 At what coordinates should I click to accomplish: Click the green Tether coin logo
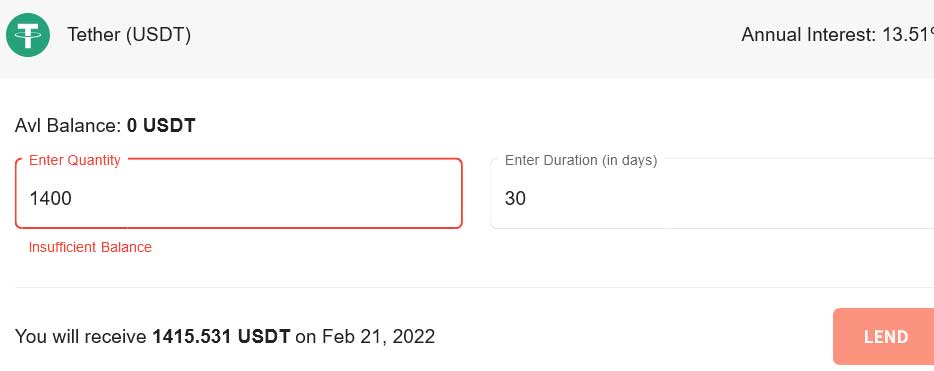coord(28,35)
